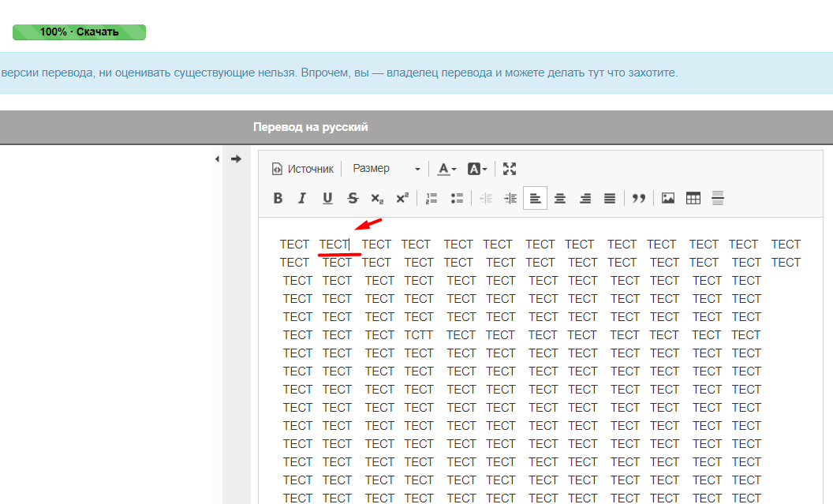The height and width of the screenshot is (504, 833).
Task: Click the 100% Скачать download bar
Action: pyautogui.click(x=79, y=32)
